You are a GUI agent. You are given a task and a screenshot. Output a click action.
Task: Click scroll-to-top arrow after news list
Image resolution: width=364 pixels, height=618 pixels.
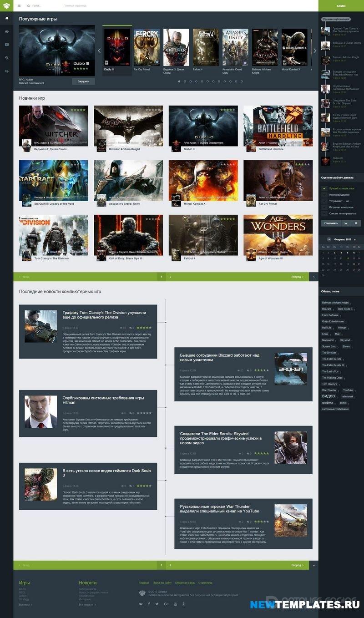(x=313, y=565)
